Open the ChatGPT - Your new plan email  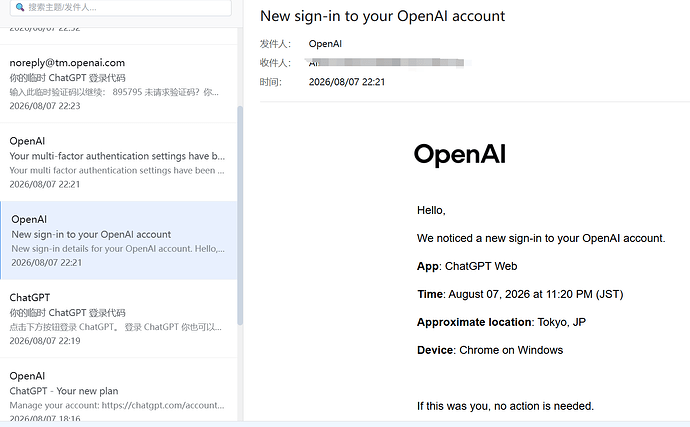pos(118,390)
